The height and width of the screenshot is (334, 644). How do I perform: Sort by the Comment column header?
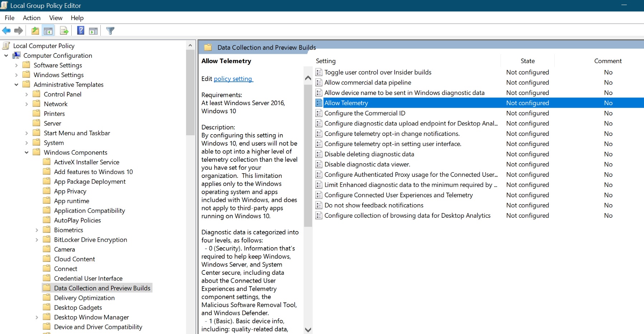click(x=608, y=61)
